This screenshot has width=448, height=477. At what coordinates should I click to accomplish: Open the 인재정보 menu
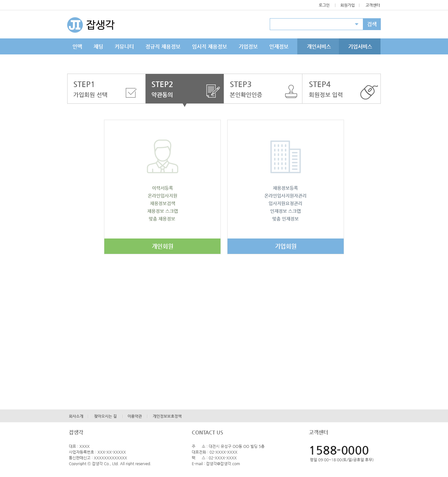pos(279,46)
